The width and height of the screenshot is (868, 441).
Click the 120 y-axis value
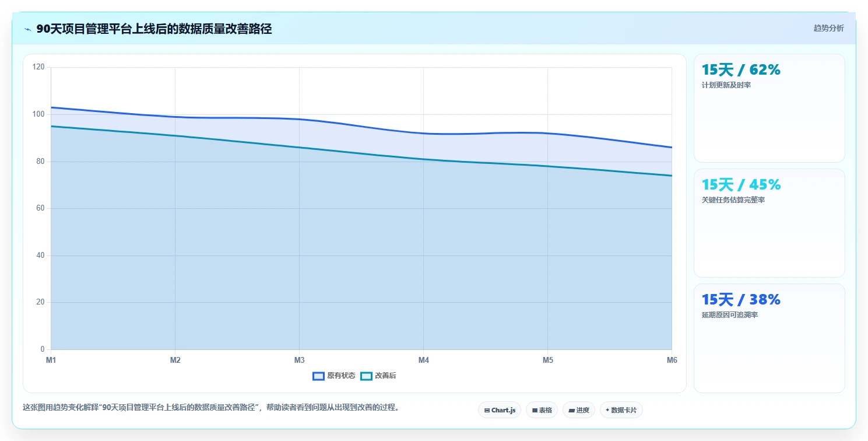pyautogui.click(x=38, y=67)
